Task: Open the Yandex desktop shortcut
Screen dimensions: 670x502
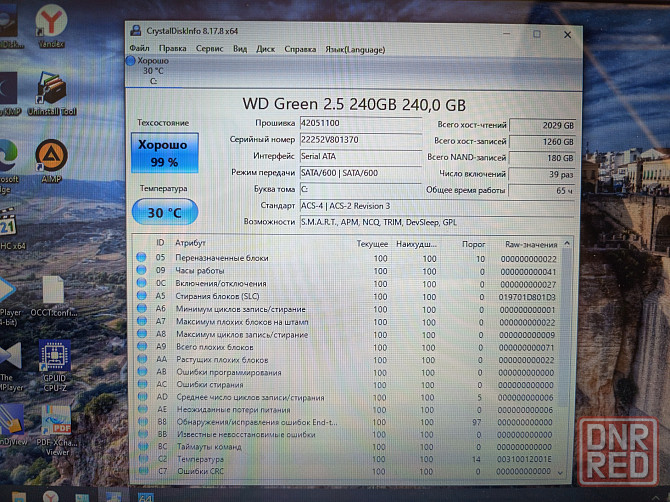Action: [x=51, y=26]
